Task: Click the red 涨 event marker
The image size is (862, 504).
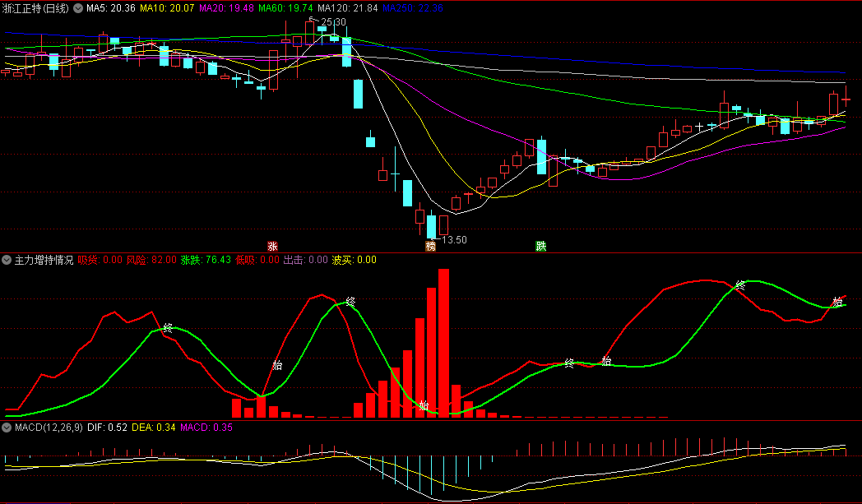Action: (273, 246)
